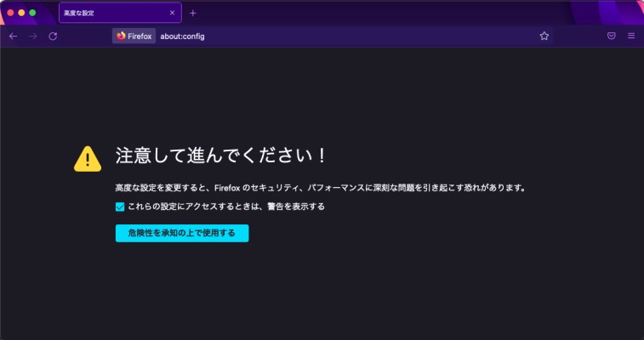Click the 高度な設定を変更すると warning text
Image resolution: width=644 pixels, height=340 pixels.
tap(321, 188)
